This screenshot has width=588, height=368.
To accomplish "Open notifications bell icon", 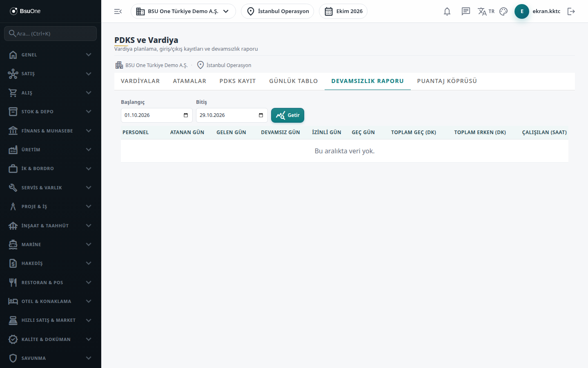I will click(x=447, y=11).
